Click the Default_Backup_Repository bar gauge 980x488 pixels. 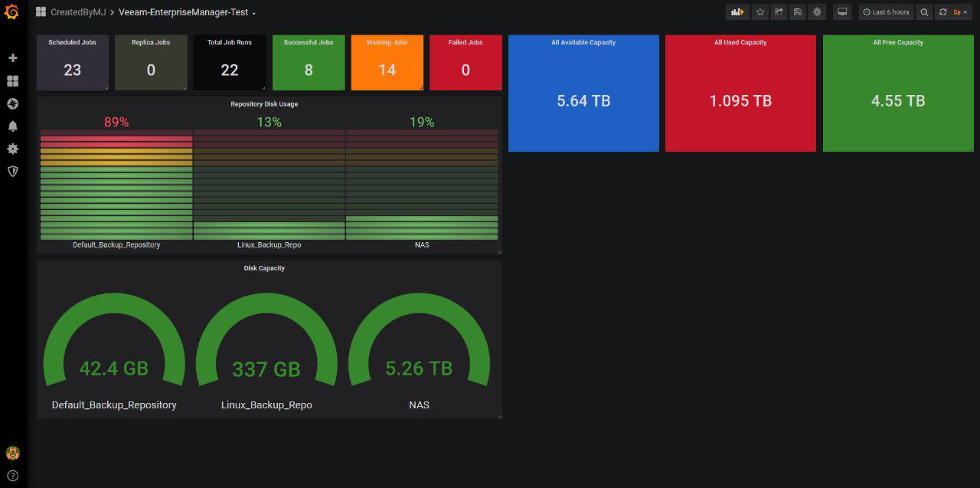pyautogui.click(x=116, y=185)
